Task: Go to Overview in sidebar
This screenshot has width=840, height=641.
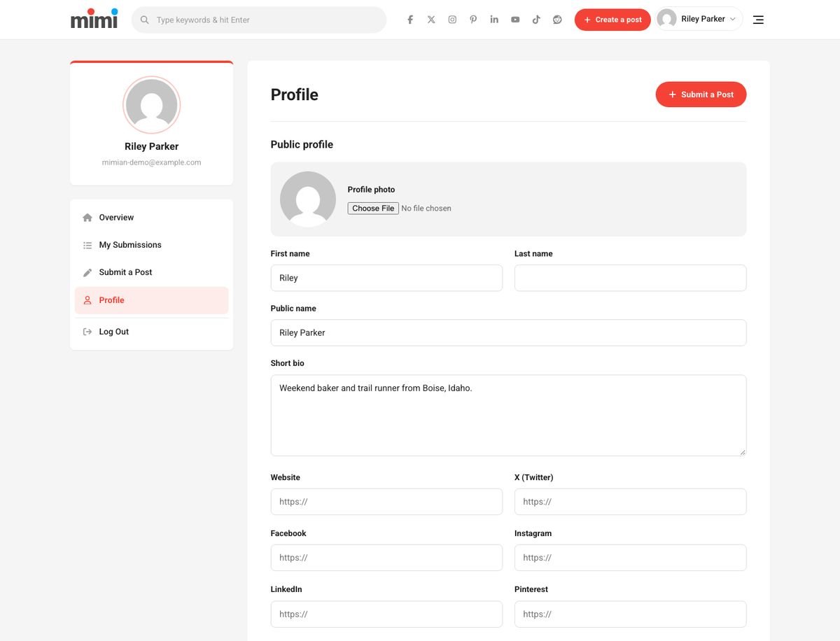Action: [x=152, y=218]
